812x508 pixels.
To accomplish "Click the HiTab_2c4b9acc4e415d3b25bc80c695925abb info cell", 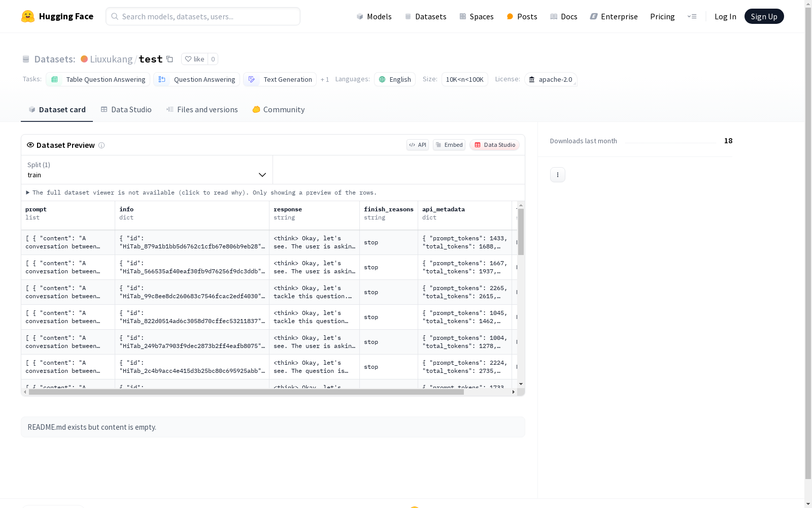I will [x=192, y=367].
